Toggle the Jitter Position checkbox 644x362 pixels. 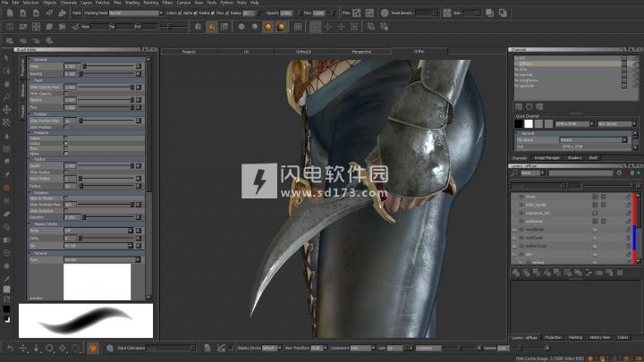click(x=65, y=127)
